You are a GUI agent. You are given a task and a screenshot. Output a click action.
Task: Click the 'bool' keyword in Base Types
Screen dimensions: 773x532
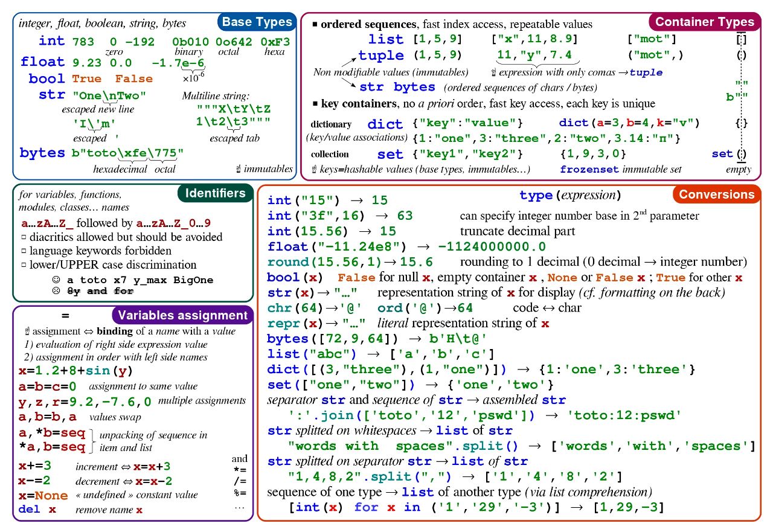pos(47,79)
